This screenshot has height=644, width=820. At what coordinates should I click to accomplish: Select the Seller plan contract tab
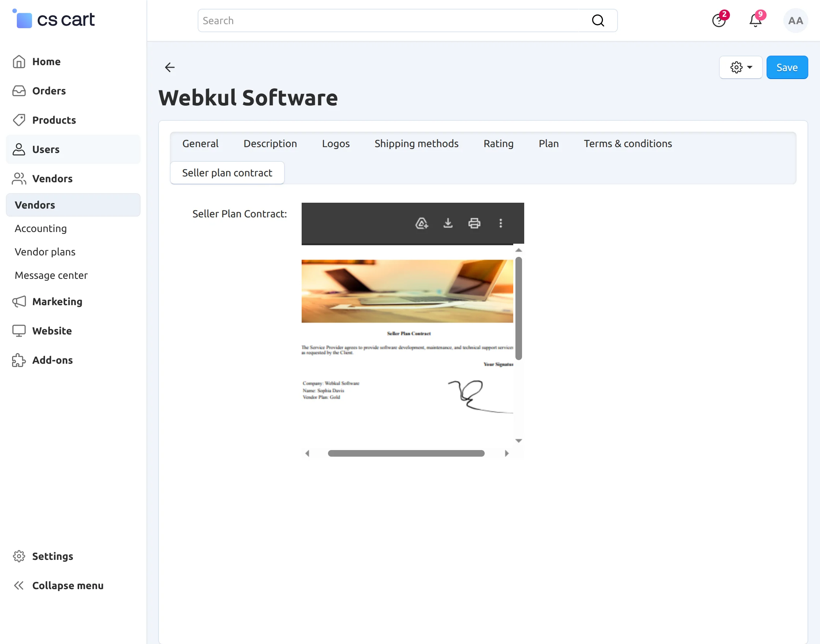point(227,173)
